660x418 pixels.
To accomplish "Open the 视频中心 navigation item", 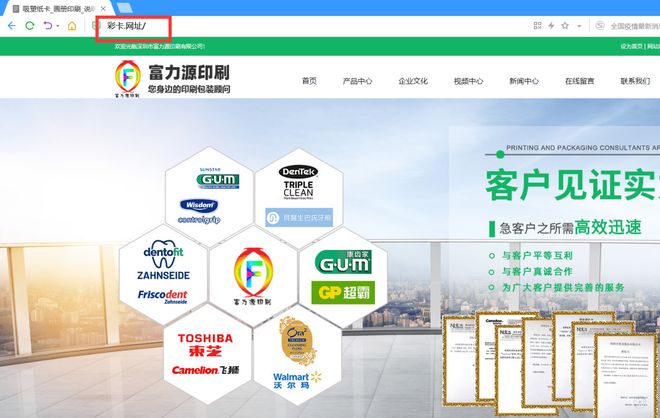I will (x=468, y=81).
